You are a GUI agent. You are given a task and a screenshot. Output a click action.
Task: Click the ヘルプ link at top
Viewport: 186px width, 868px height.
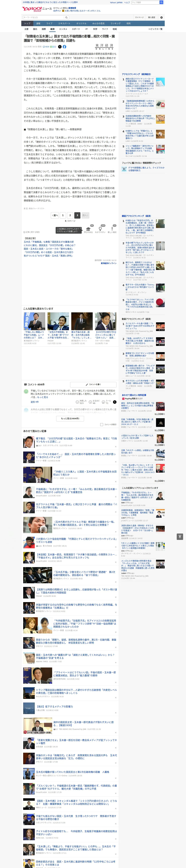tap(127, 2)
